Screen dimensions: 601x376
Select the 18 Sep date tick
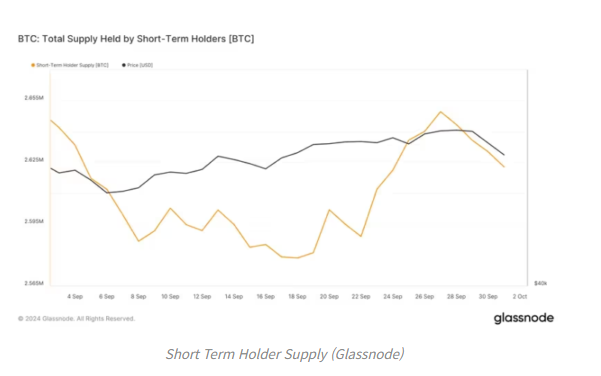pos(297,296)
